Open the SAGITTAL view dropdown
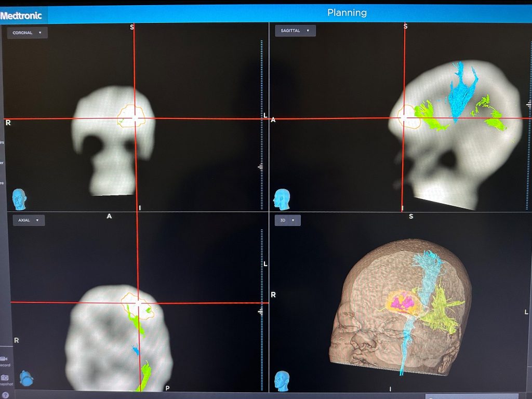The image size is (532, 399). point(295,31)
